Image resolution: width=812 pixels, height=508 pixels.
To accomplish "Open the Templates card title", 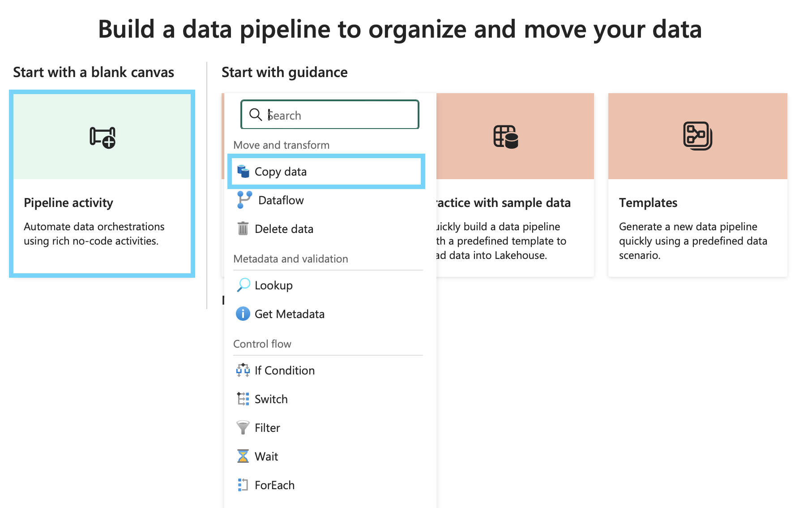I will 648,203.
